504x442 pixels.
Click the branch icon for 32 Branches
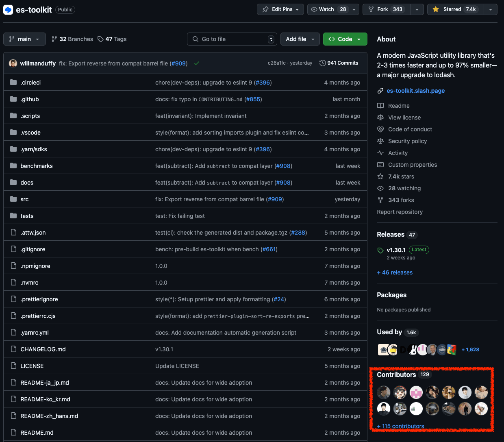point(54,39)
